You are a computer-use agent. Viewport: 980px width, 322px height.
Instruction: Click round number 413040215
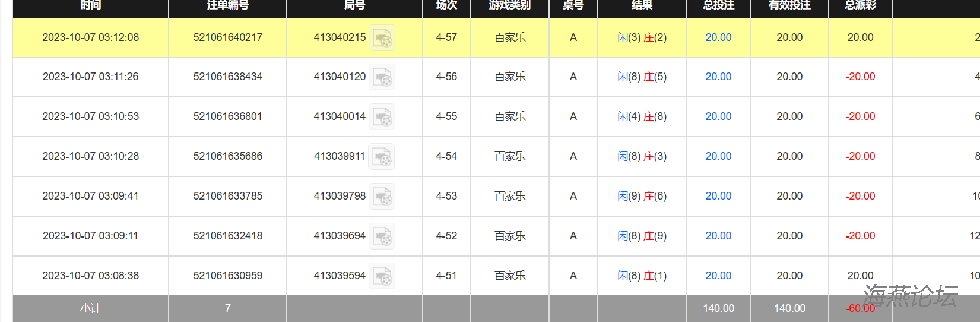[x=340, y=37]
